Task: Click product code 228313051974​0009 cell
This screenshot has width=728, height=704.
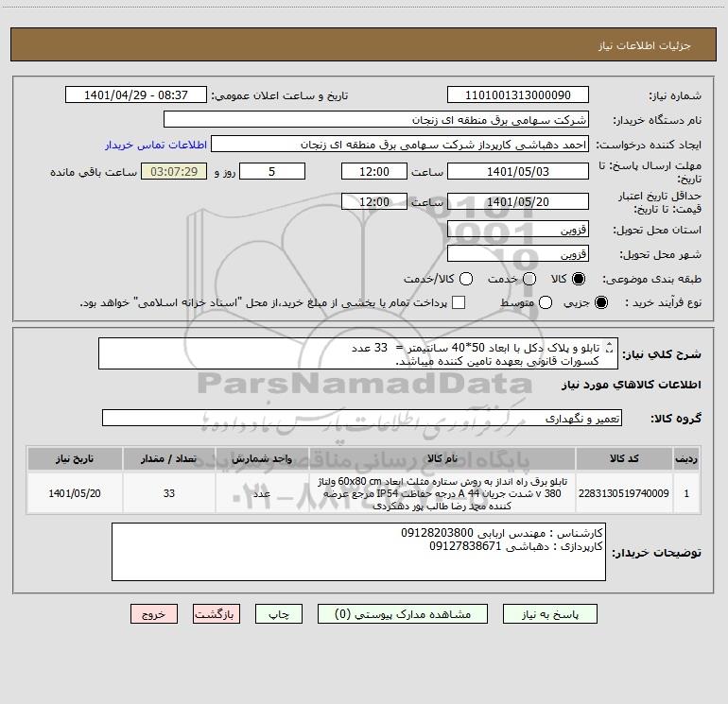Action: click(624, 493)
